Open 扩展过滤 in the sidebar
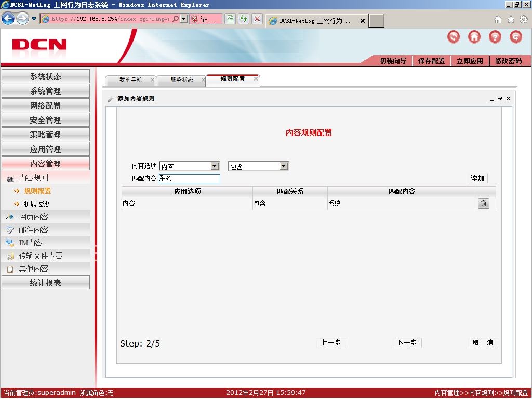The image size is (532, 399). [x=37, y=204]
